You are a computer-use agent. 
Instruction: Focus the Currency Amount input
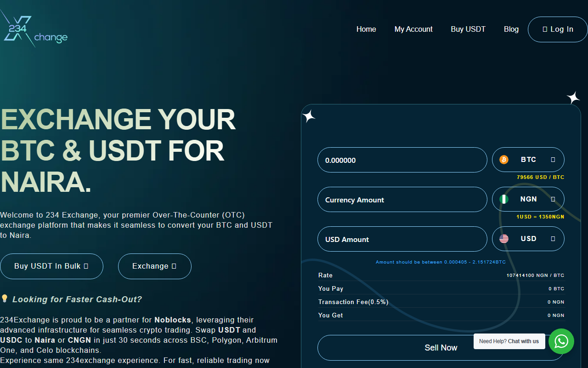click(x=402, y=200)
